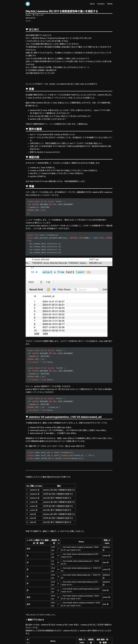Image resolution: width=138 pixels, height=644 pixels.
Task: Click the 用意した index column header in first table
Action: point(36,486)
